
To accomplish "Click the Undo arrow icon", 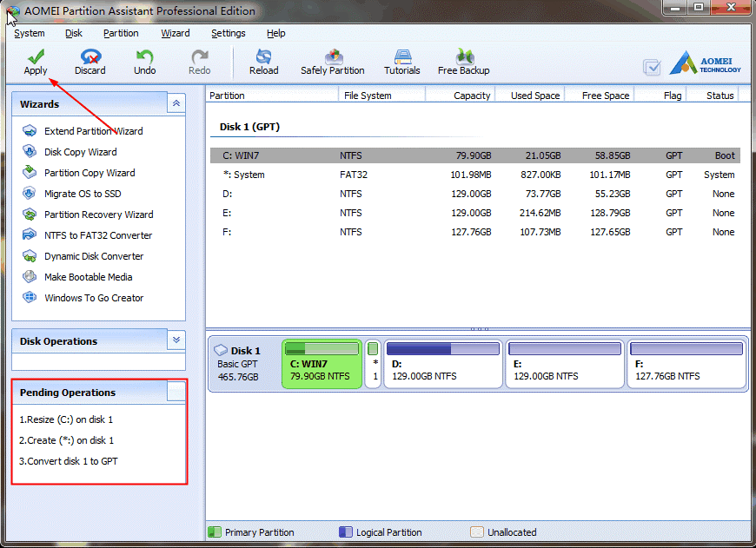I will (144, 56).
